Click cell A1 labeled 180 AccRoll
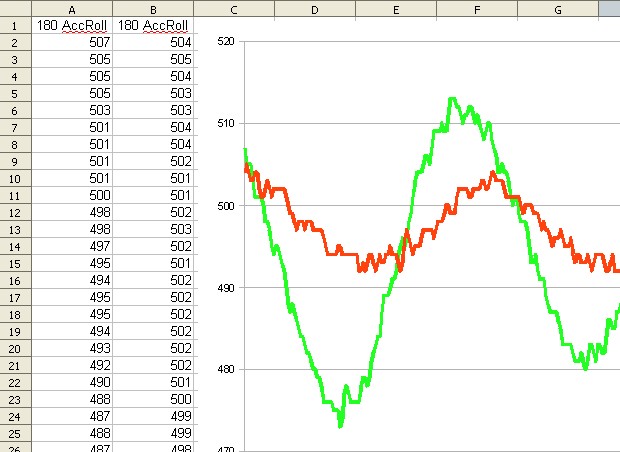The image size is (620, 452). 71,25
